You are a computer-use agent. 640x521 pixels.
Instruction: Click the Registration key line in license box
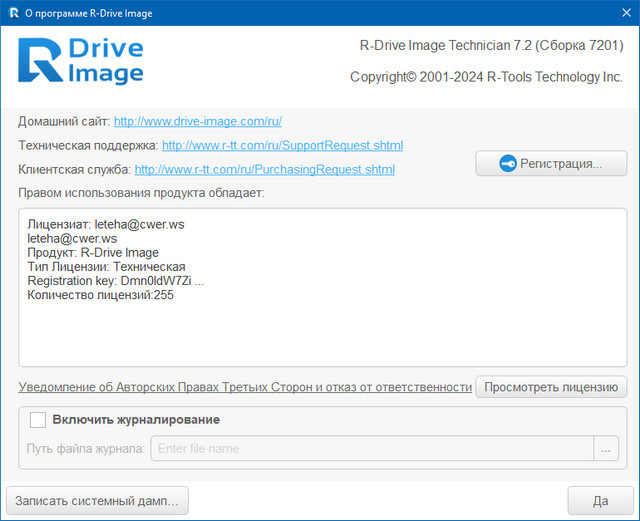pyautogui.click(x=115, y=282)
